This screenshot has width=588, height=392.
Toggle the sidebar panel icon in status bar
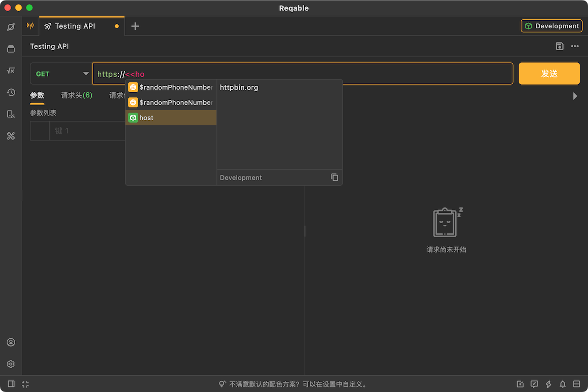point(11,384)
